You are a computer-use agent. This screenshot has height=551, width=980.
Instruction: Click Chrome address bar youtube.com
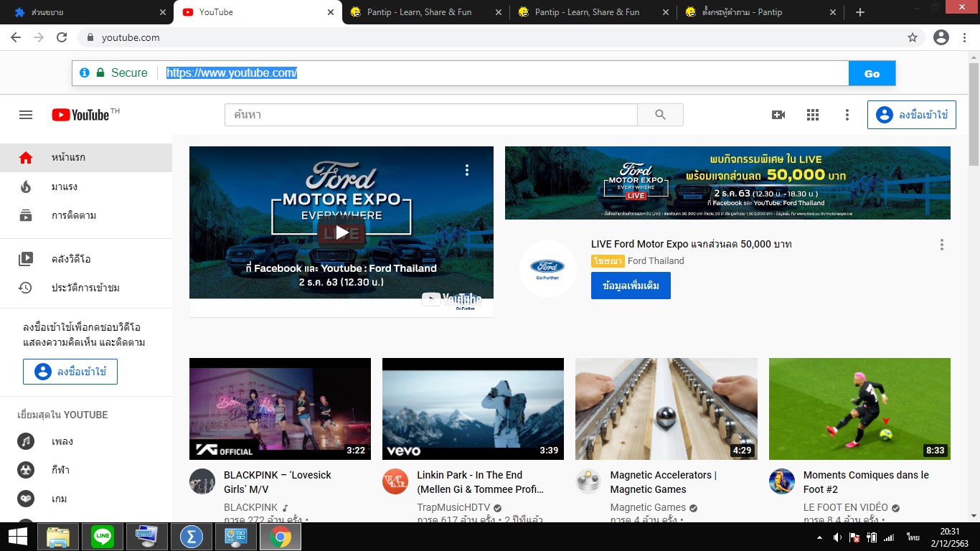click(x=131, y=37)
